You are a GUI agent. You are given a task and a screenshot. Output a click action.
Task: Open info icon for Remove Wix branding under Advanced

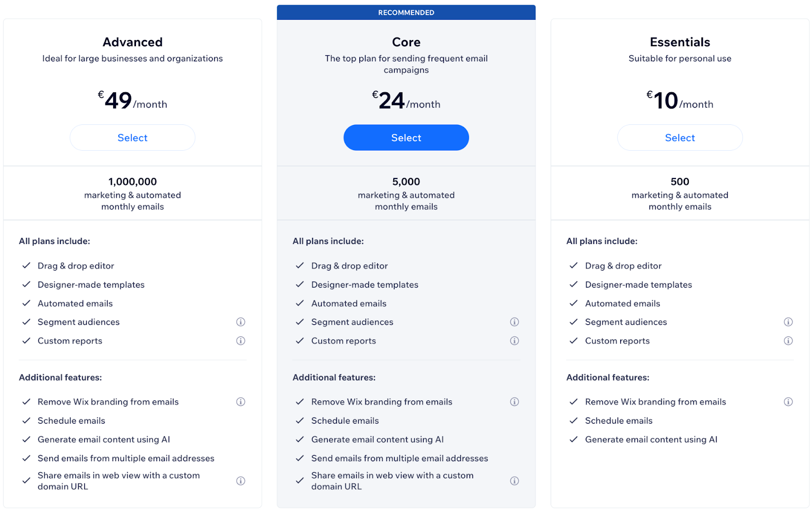point(241,401)
